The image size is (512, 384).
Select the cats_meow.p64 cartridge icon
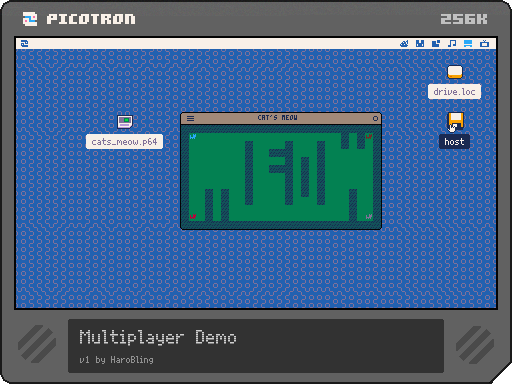[x=125, y=122]
